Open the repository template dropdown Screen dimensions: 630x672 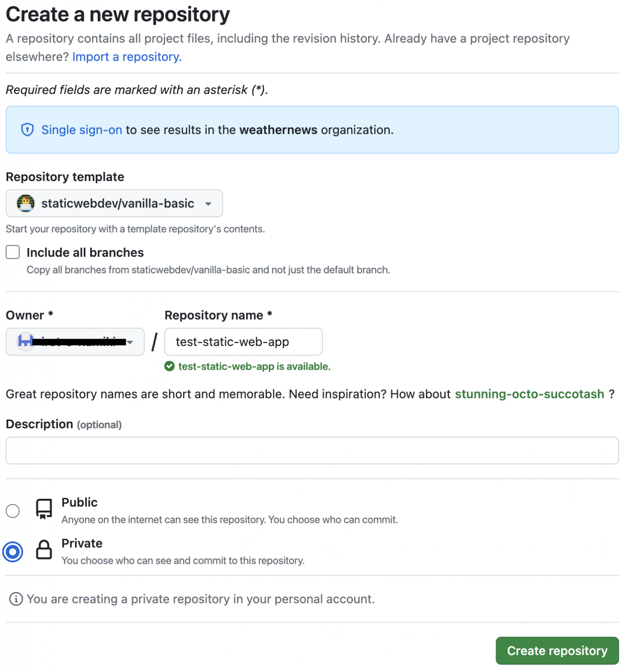114,203
